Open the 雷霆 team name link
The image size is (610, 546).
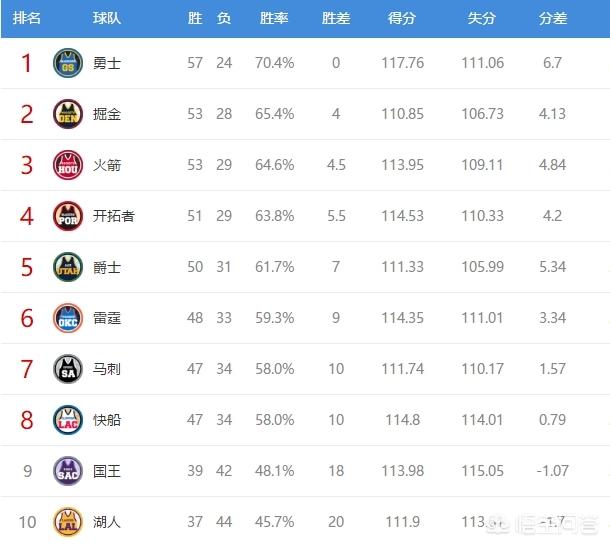pyautogui.click(x=107, y=318)
